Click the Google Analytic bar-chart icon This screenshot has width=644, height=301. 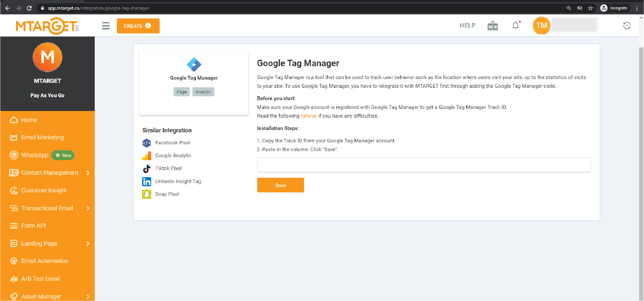(146, 156)
